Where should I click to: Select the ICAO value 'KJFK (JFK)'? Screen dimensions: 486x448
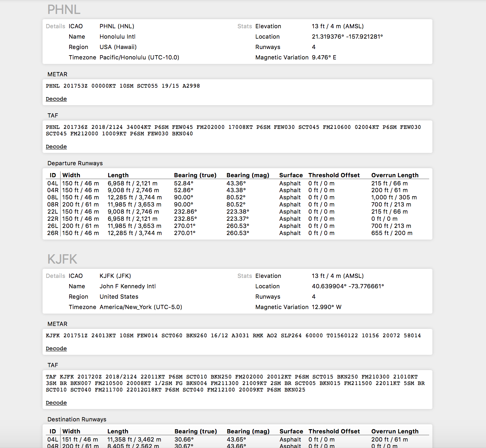click(115, 276)
